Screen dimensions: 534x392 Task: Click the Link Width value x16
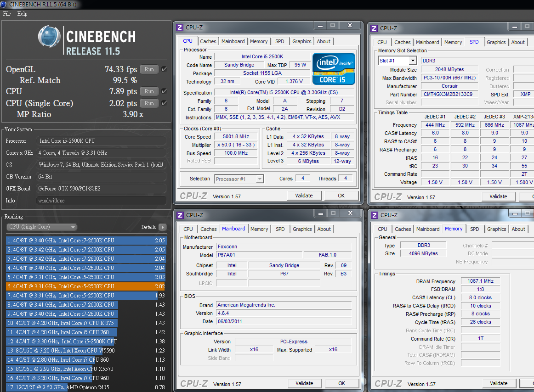pyautogui.click(x=254, y=349)
